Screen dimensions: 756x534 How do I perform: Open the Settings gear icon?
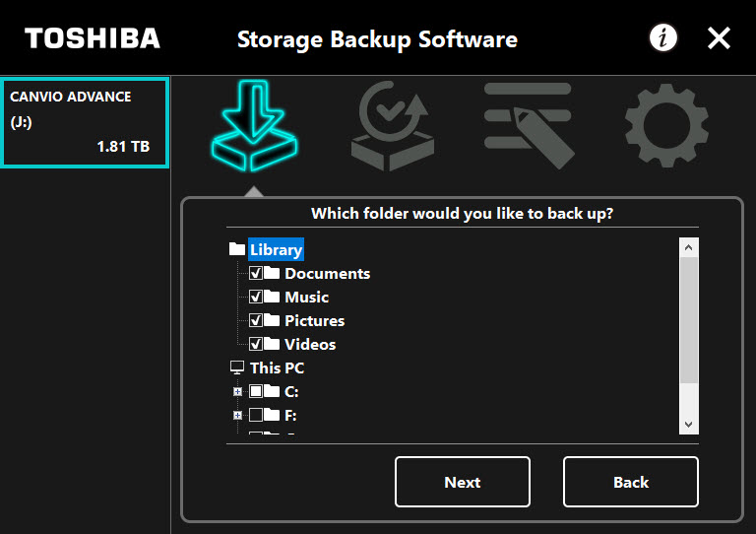click(x=666, y=125)
